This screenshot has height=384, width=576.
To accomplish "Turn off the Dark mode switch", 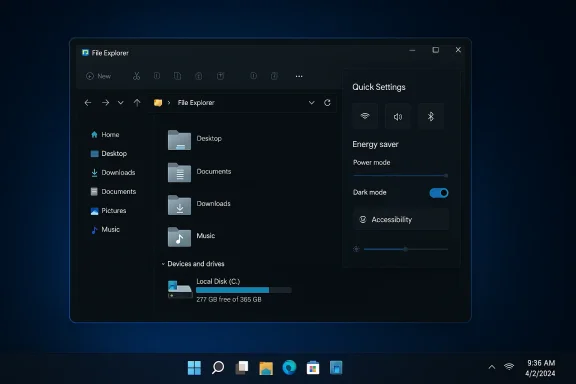I will pos(439,193).
